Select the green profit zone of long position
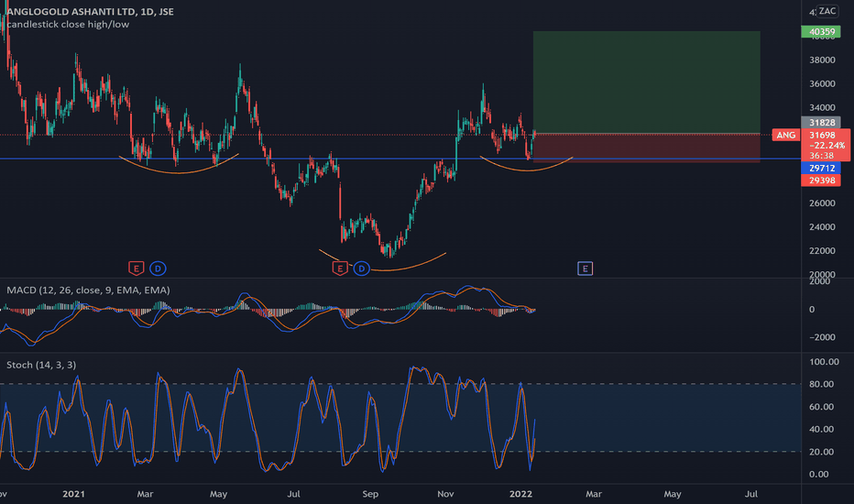The height and width of the screenshot is (504, 854). coord(647,82)
